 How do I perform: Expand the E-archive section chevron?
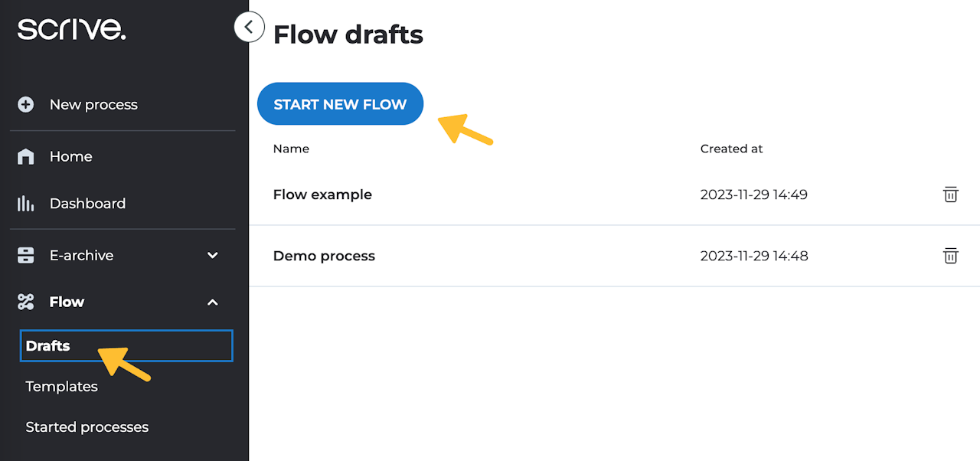point(213,256)
